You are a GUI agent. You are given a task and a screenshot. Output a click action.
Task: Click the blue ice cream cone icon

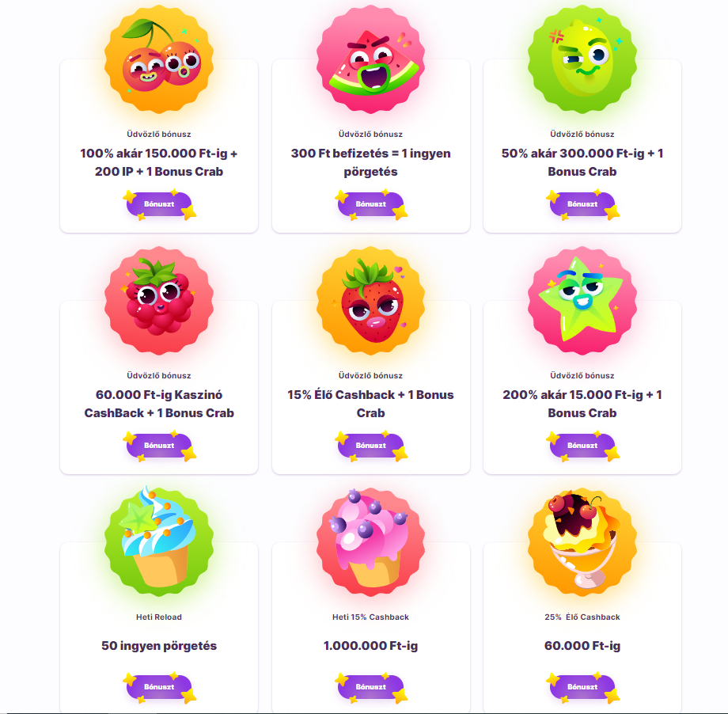[x=159, y=541]
